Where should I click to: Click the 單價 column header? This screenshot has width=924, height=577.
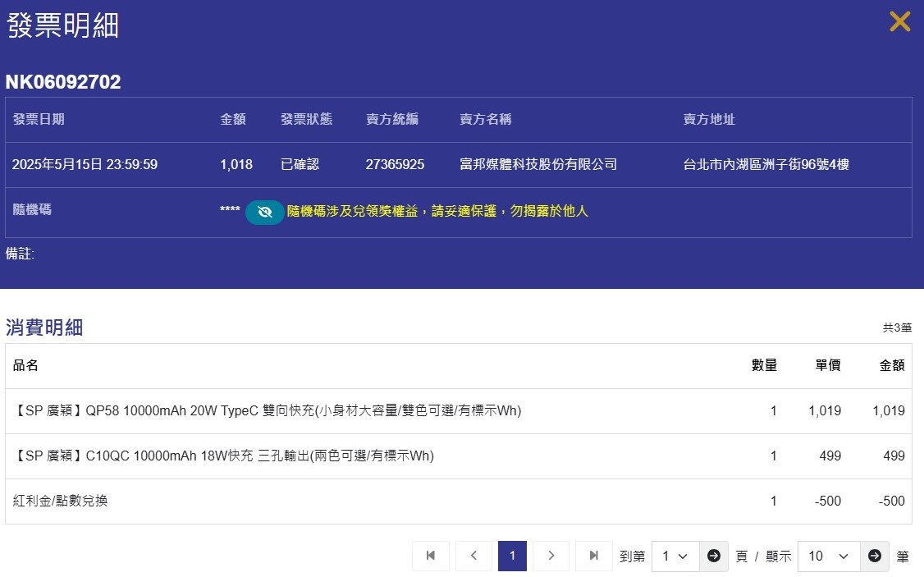827,366
